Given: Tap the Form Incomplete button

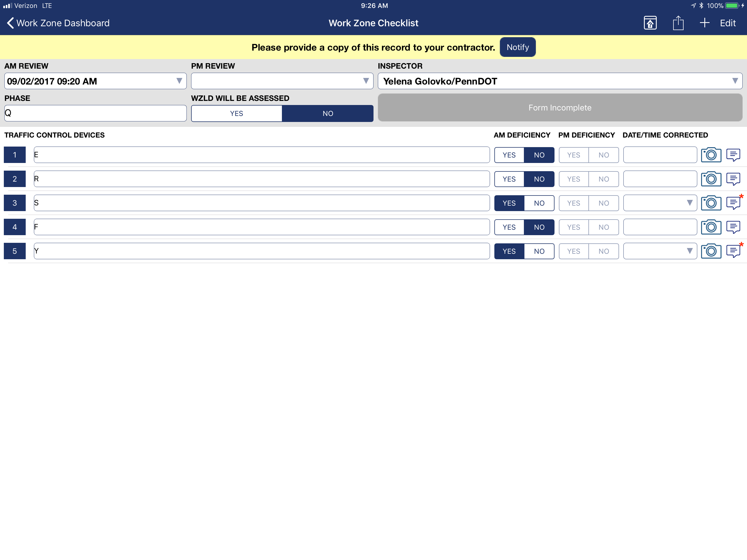Looking at the screenshot, I should pos(560,108).
